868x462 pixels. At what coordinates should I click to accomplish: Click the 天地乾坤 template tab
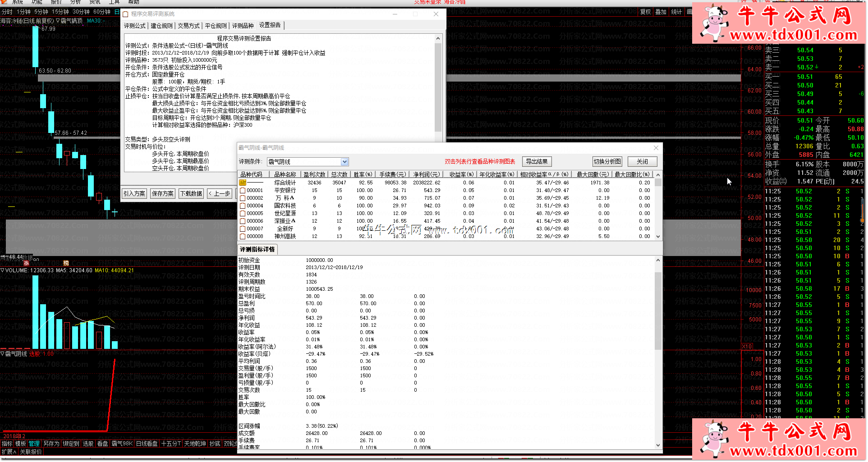coord(195,444)
